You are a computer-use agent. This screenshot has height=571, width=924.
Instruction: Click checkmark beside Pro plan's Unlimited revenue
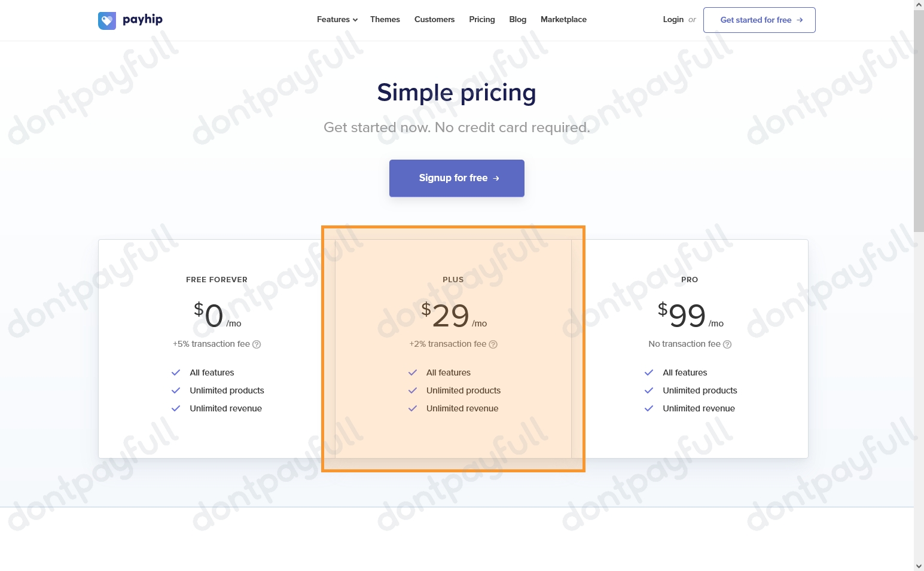pyautogui.click(x=649, y=408)
